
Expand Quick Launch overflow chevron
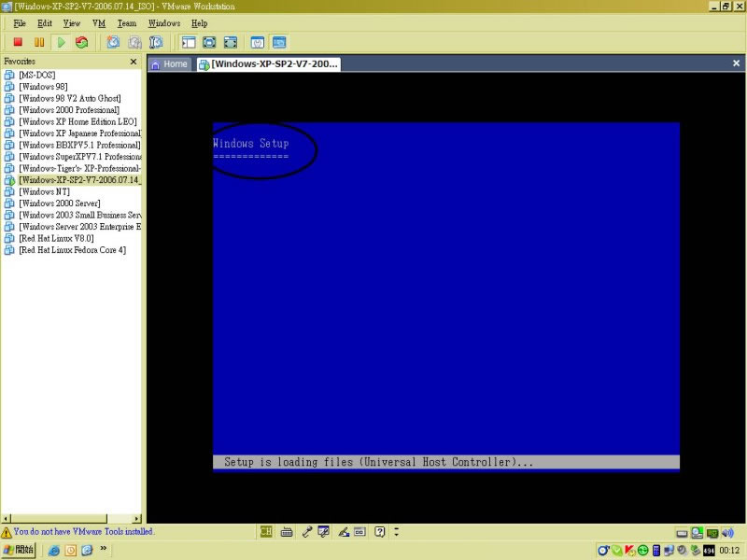click(x=103, y=549)
